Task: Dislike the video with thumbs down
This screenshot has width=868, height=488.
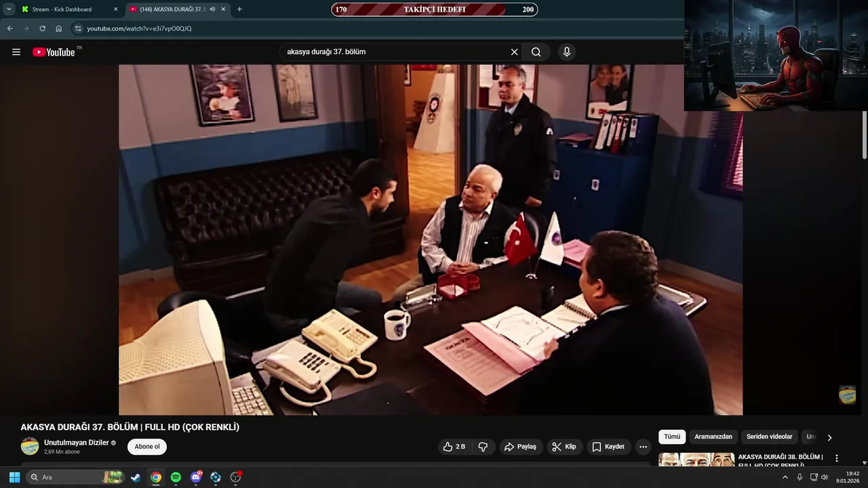Action: point(484,447)
